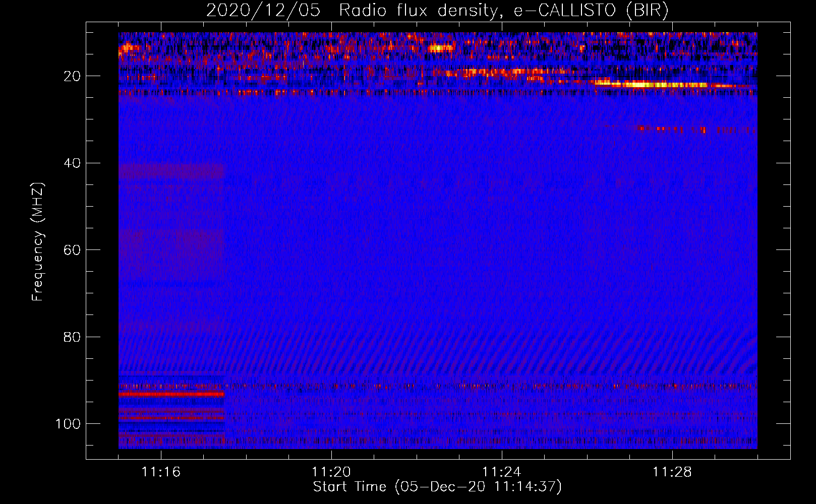Click the 80 MHz frequency tick label

73,337
